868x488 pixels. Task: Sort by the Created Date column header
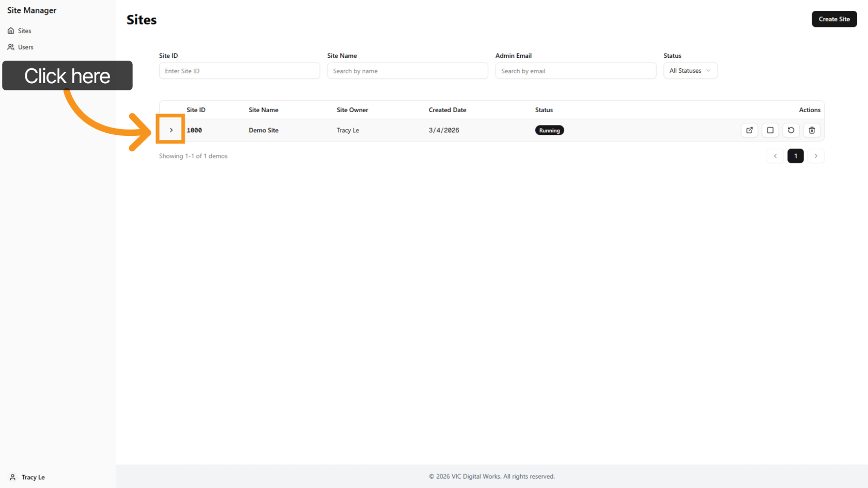[x=447, y=109]
